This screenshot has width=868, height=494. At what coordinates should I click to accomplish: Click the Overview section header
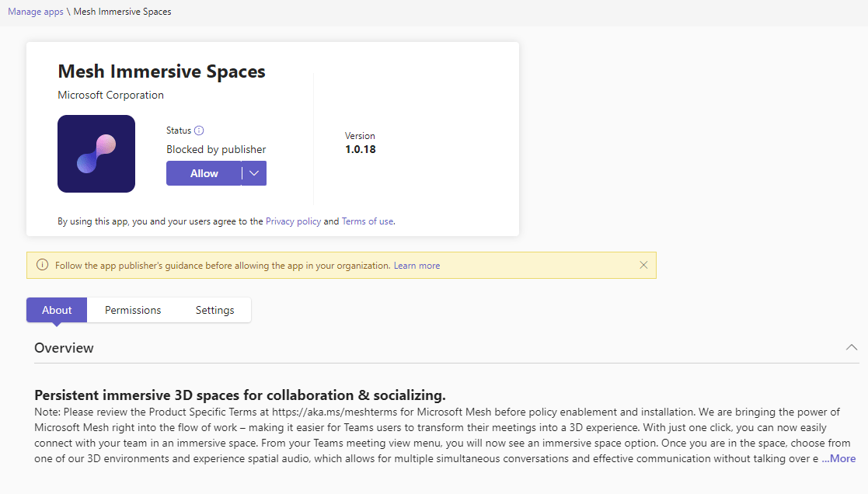[64, 348]
